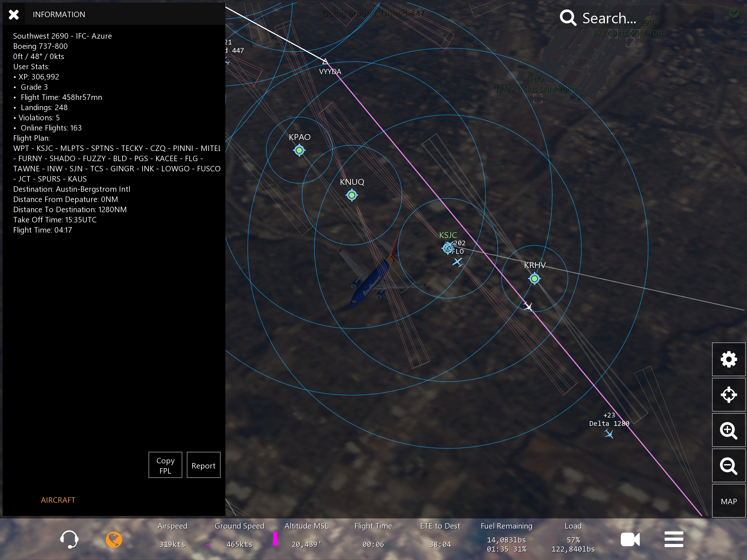Image resolution: width=747 pixels, height=560 pixels.
Task: Toggle the MAP view button
Action: tap(728, 501)
